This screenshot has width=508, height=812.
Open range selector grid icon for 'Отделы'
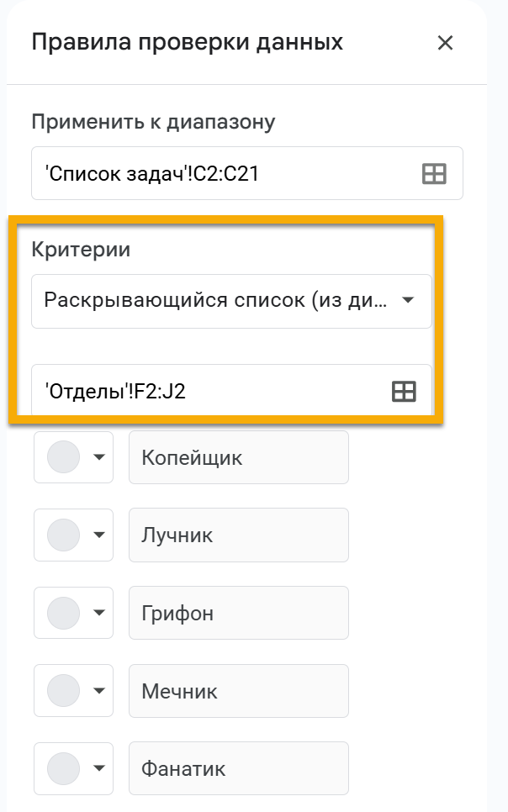(x=404, y=391)
